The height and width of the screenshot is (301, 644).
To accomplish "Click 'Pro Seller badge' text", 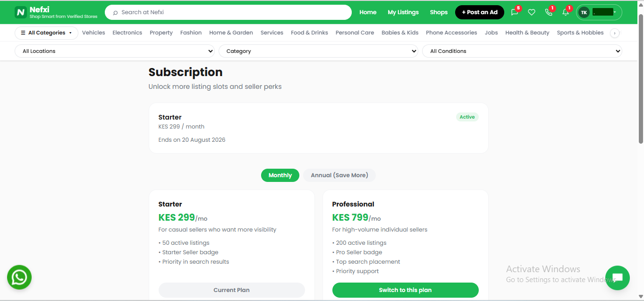I will [x=359, y=252].
